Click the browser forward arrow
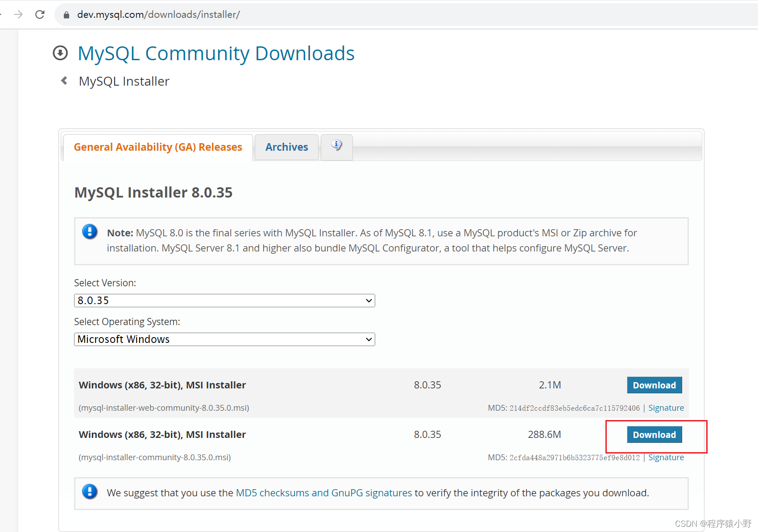The image size is (758, 532). (18, 15)
